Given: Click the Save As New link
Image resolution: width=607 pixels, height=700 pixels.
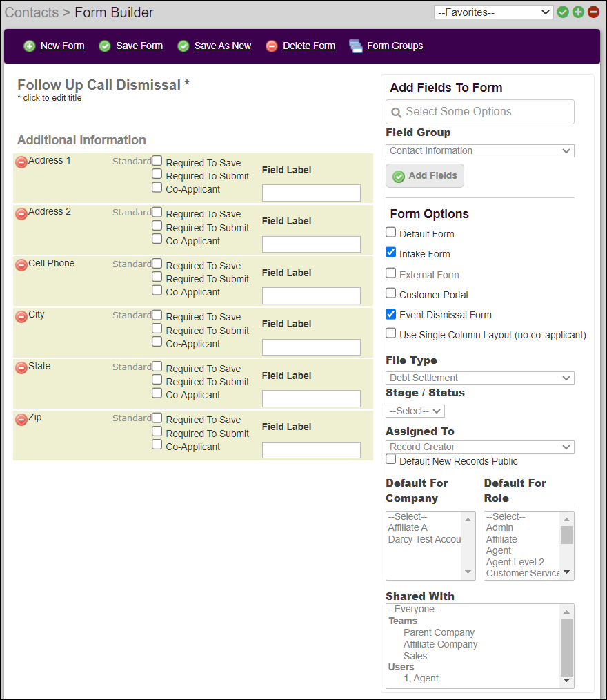Looking at the screenshot, I should pos(222,46).
